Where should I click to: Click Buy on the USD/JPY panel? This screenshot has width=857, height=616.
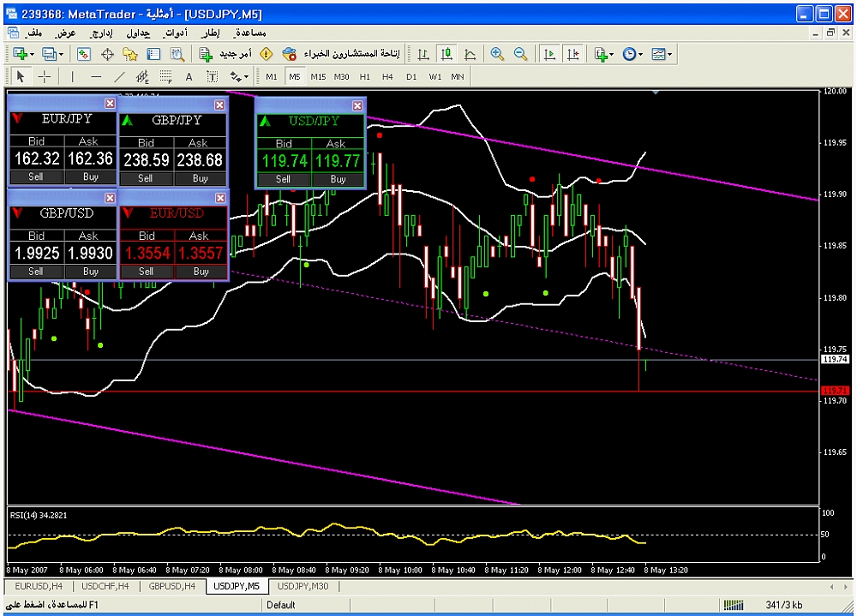coord(338,179)
